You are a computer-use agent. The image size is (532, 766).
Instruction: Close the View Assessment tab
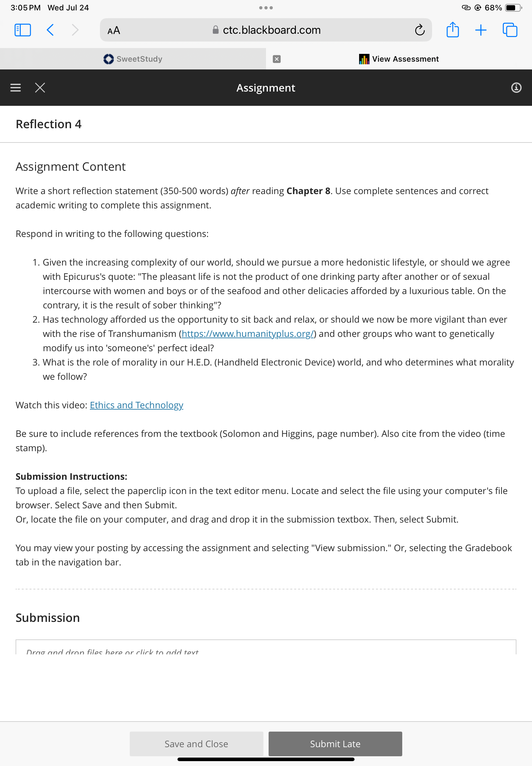276,59
